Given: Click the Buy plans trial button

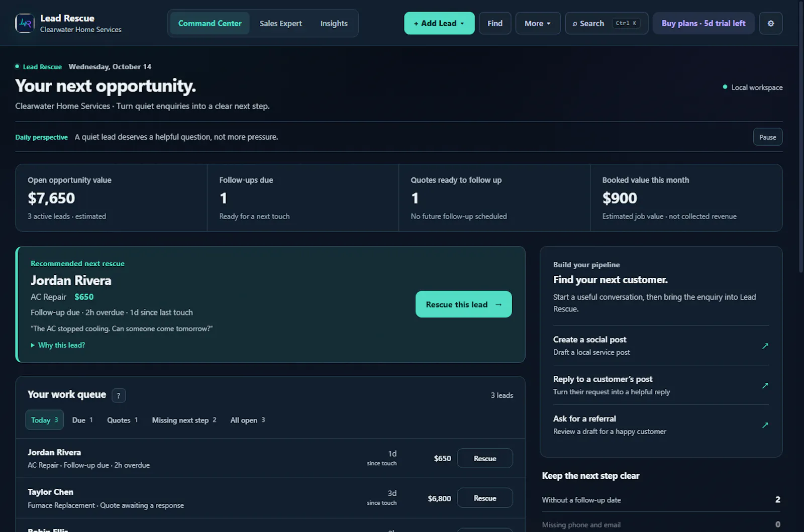Looking at the screenshot, I should (x=703, y=23).
